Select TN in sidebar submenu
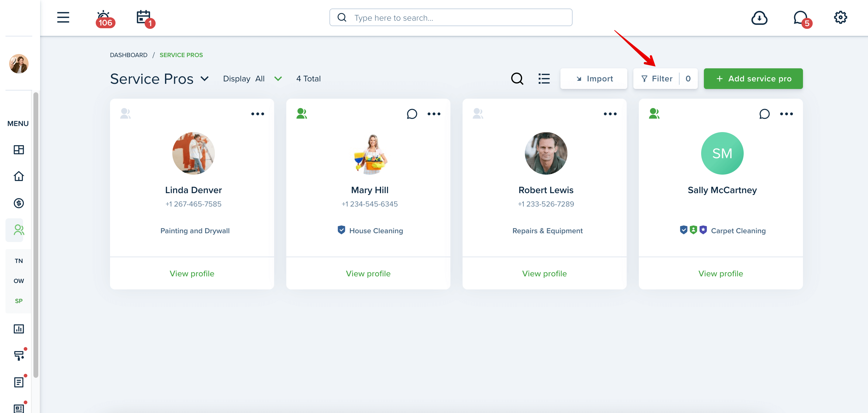The image size is (868, 413). [19, 261]
